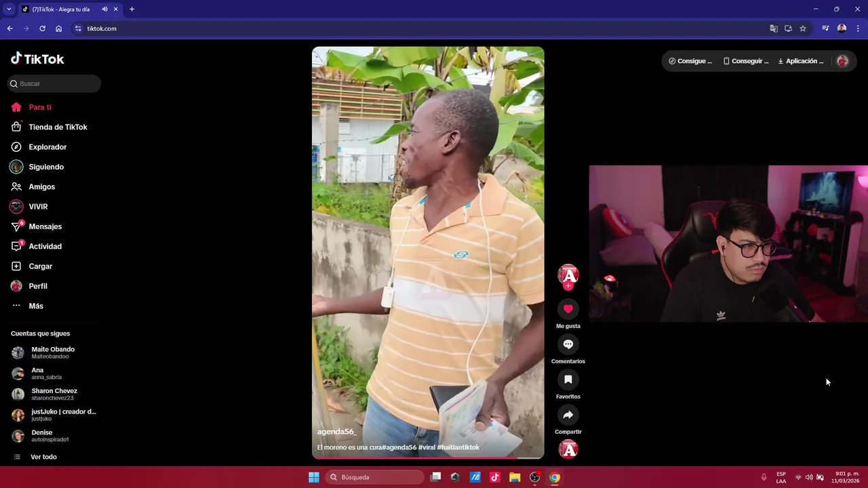Open a new Chrome tab
This screenshot has width=868, height=488.
tap(132, 9)
